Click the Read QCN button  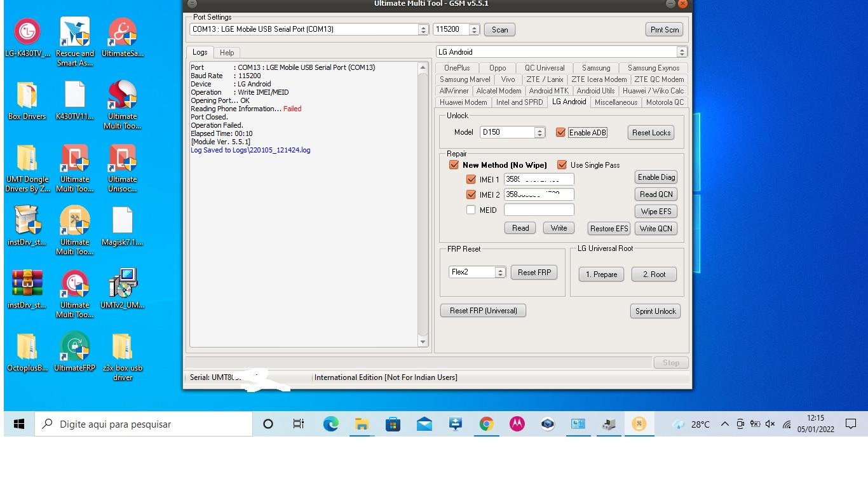click(656, 194)
